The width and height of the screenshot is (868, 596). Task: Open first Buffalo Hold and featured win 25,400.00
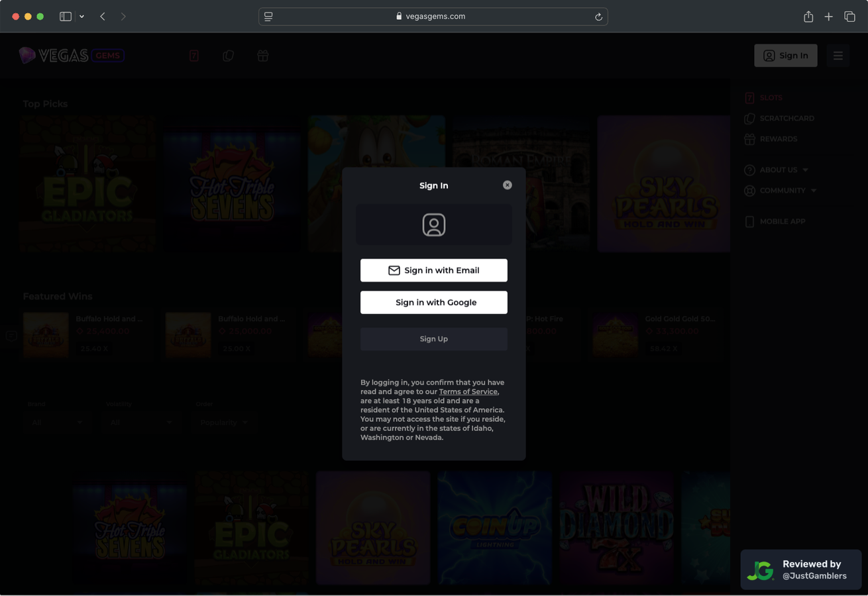(87, 335)
